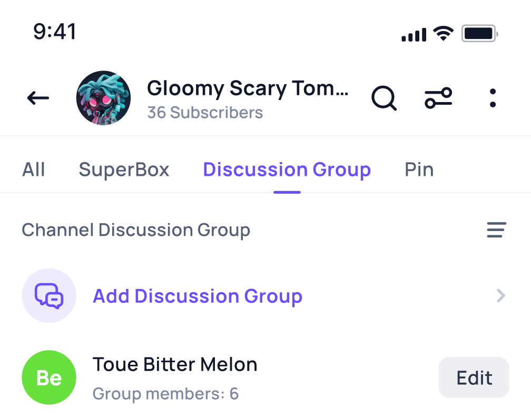
Task: Tap Group members: 6 text
Action: point(165,394)
